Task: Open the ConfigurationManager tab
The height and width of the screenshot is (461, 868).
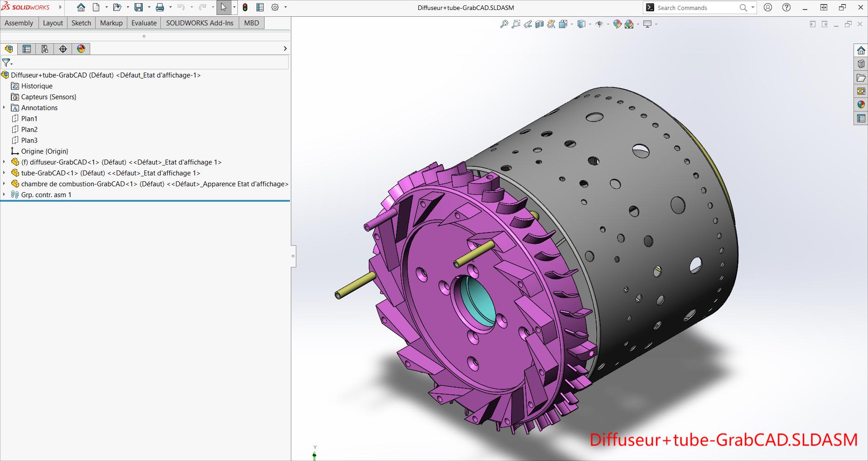Action: [x=45, y=49]
